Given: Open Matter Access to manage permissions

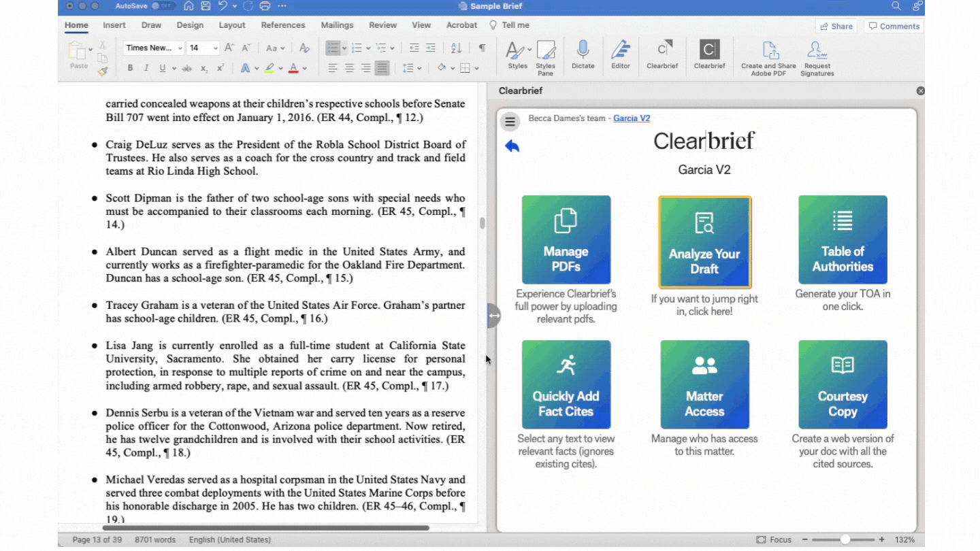Looking at the screenshot, I should [704, 384].
